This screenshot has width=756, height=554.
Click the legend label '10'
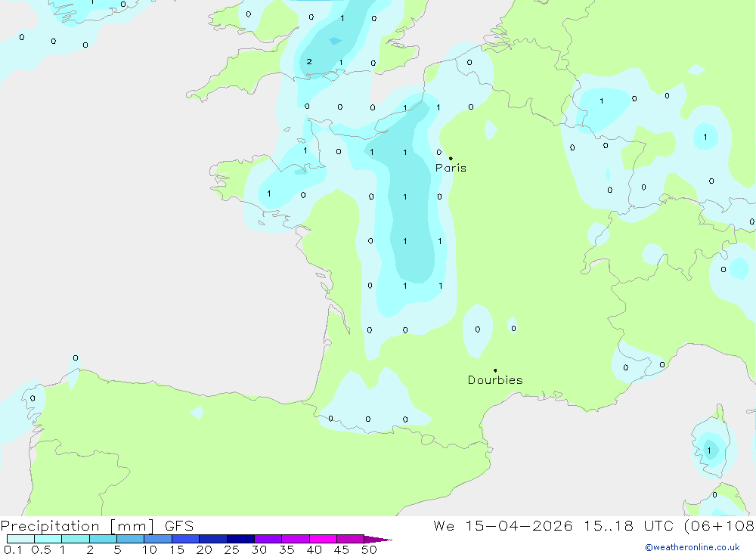point(150,549)
